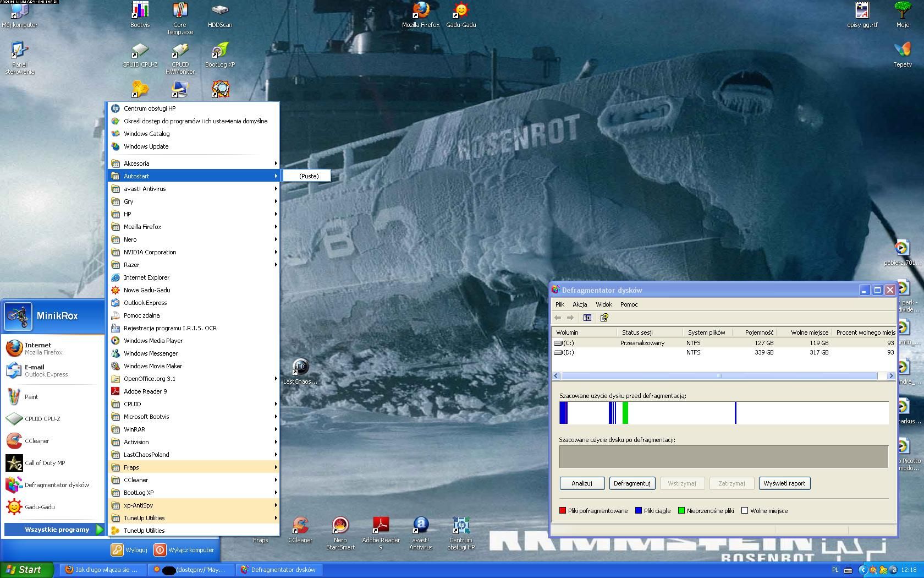Open Gadu-Gadu desktop icon
The image size is (924, 578).
[461, 14]
